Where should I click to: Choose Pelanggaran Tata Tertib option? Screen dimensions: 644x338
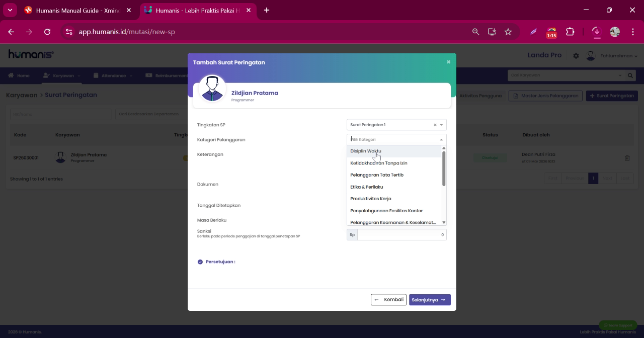(x=394, y=175)
